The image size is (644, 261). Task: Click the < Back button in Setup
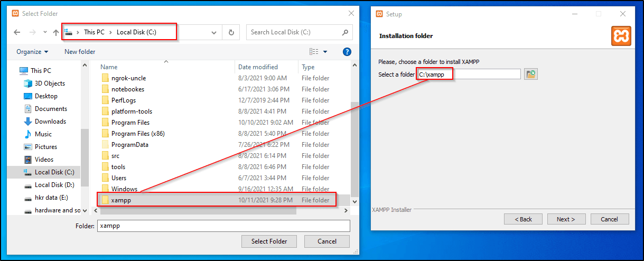point(524,219)
